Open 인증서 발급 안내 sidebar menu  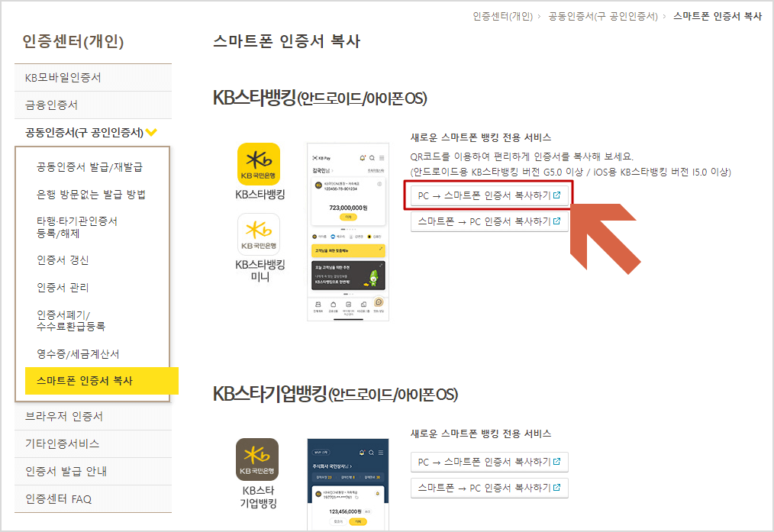tap(93, 471)
